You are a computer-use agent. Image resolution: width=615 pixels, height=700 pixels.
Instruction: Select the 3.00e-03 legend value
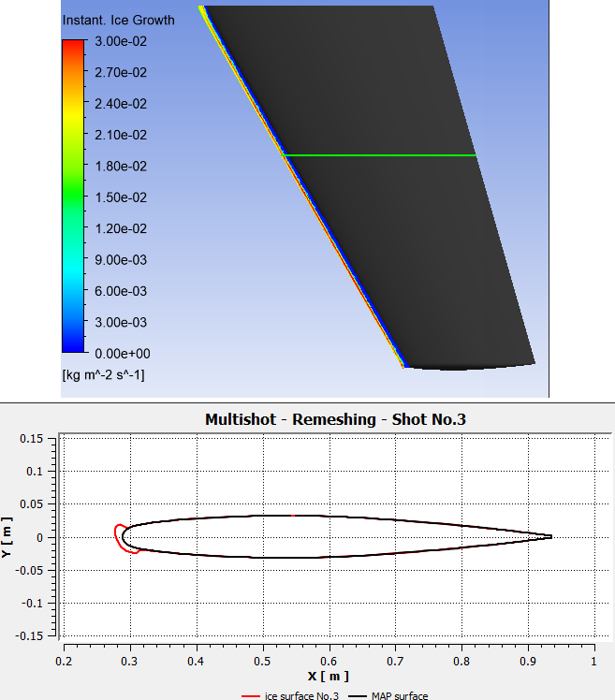[121, 322]
